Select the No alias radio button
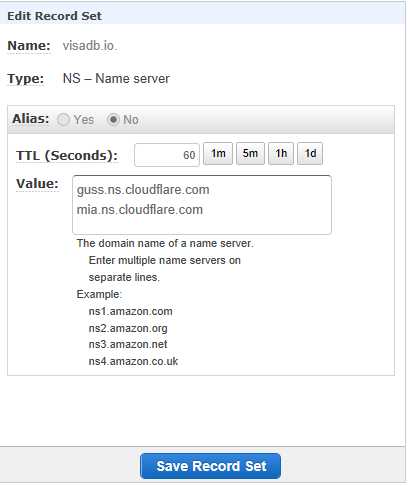Screen dimensions: 410x486 113,120
